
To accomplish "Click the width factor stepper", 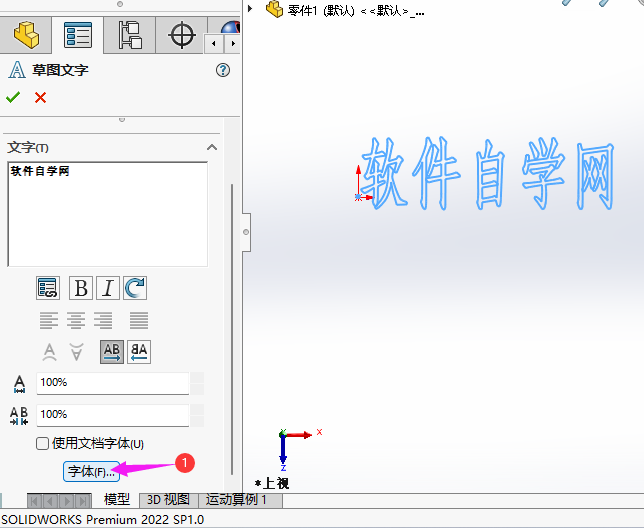I will point(197,383).
